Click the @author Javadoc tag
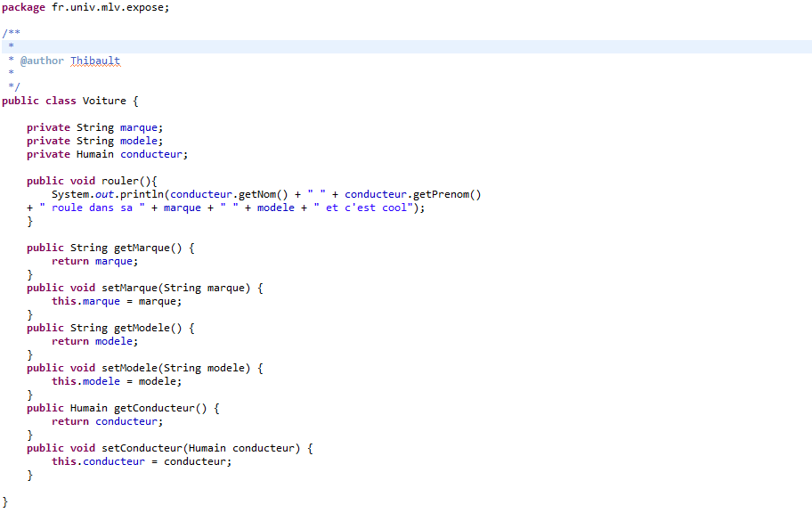Screen dimensions: 812x513 point(42,61)
